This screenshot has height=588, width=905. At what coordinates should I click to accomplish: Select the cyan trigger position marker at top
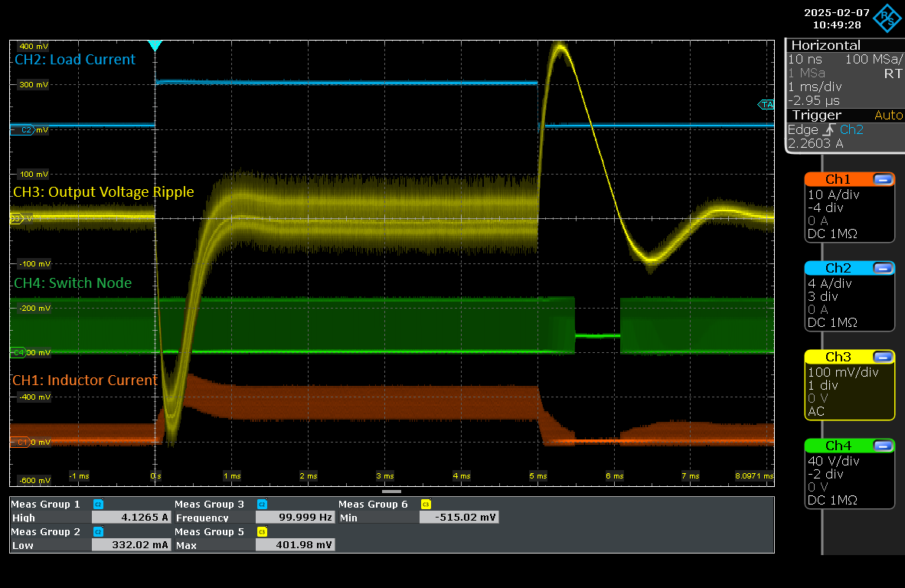pyautogui.click(x=155, y=46)
